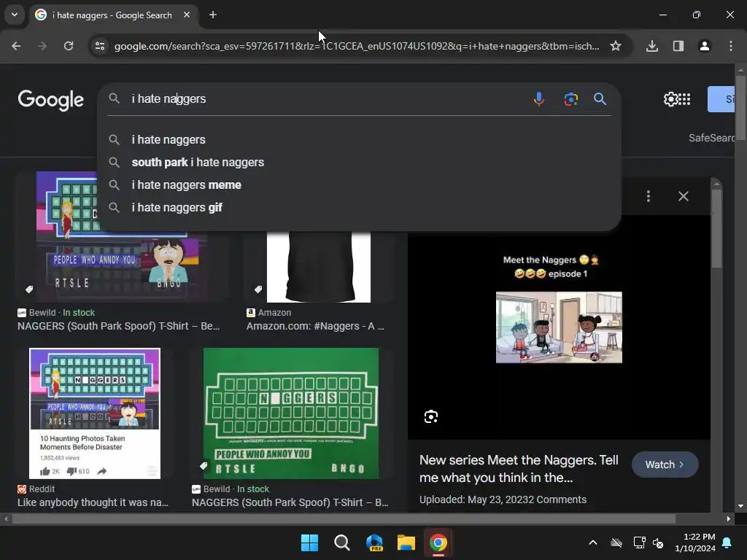This screenshot has height=560, width=747.
Task: Launch Microsoft Edge from the taskbar
Action: pyautogui.click(x=374, y=542)
